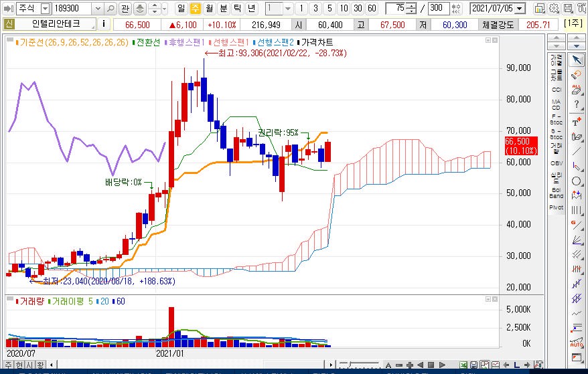Click the blue L icon in bottom toolbar
Image resolution: width=588 pixels, height=374 pixels.
click(x=516, y=365)
